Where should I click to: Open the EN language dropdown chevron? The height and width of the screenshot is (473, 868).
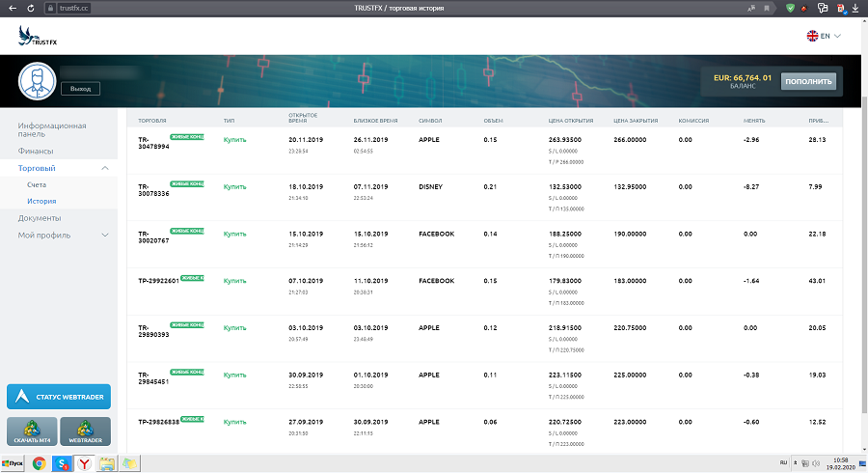click(x=837, y=36)
